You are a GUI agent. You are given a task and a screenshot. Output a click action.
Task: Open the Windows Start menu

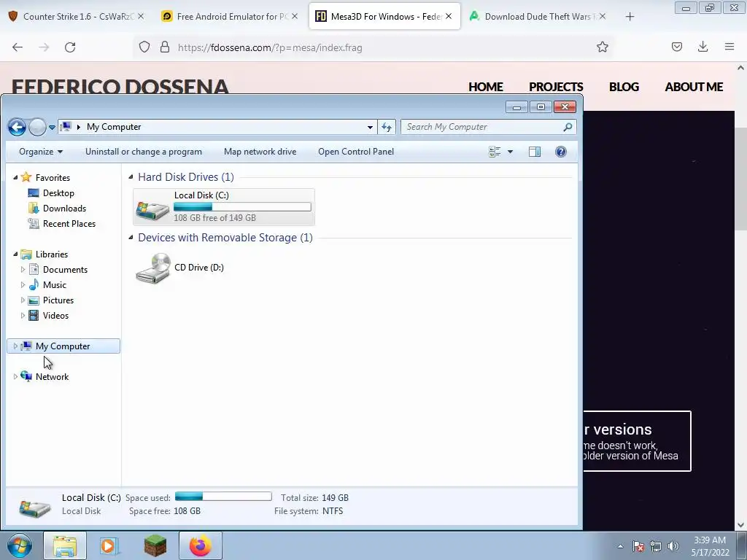coord(19,545)
